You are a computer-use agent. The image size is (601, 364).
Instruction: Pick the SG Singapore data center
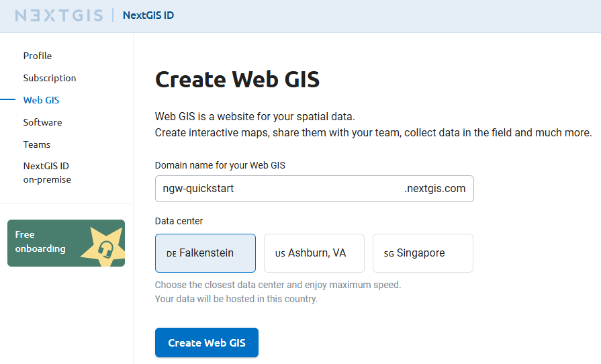423,253
